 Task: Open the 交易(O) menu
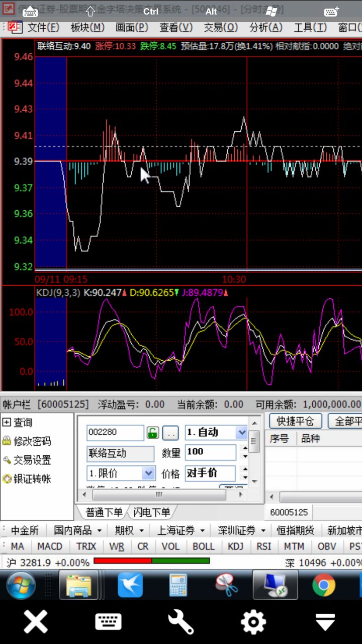click(x=221, y=27)
